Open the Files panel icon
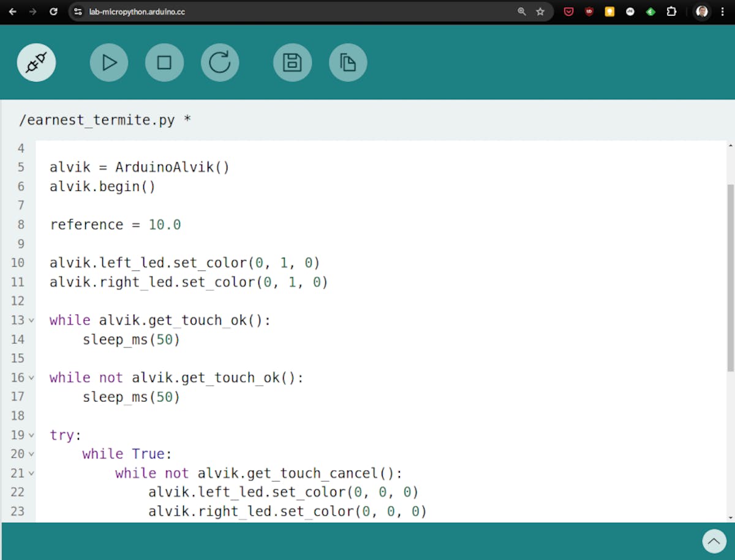735x560 pixels. click(x=348, y=62)
